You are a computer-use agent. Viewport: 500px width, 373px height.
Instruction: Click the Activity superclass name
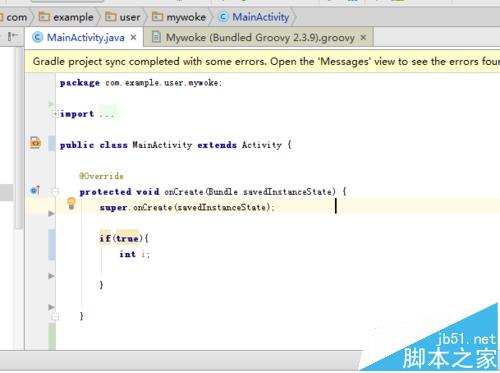coord(262,145)
